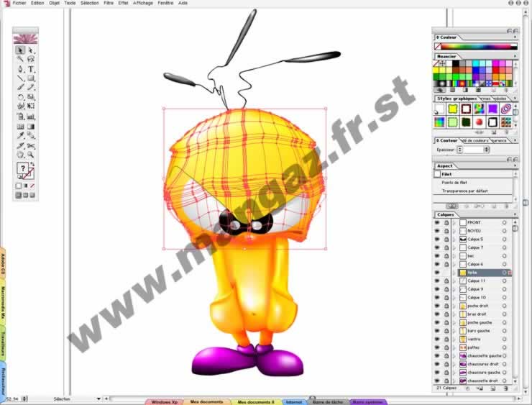
Task: Select the Line Segment tool
Action: [x=20, y=78]
